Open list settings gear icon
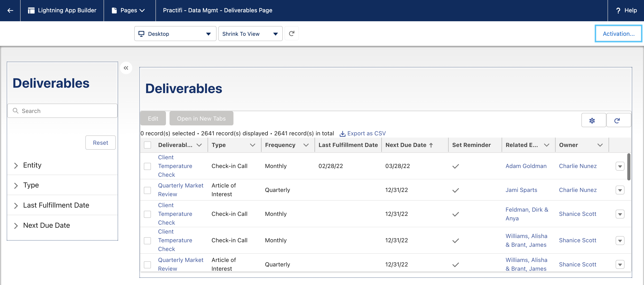Image resolution: width=644 pixels, height=285 pixels. 593,121
